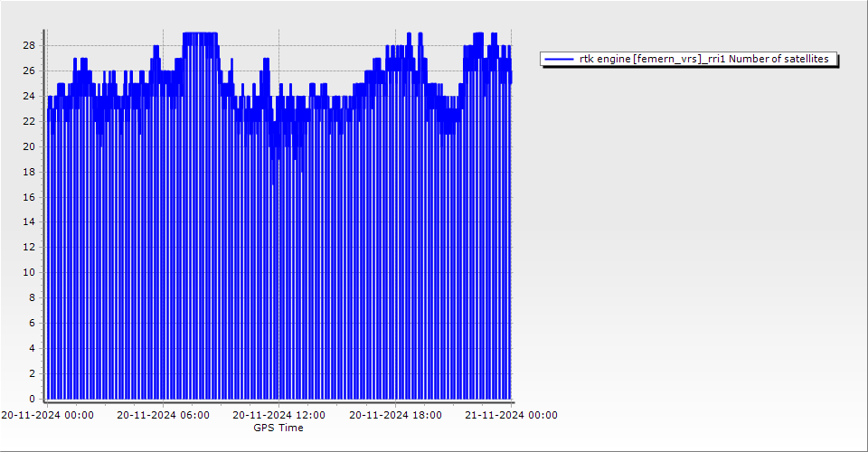Click the 'GPS Time' axis title
The image size is (868, 452).
click(278, 428)
